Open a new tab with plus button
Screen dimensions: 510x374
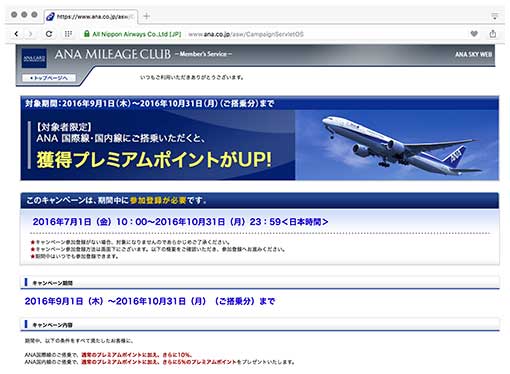click(x=146, y=16)
